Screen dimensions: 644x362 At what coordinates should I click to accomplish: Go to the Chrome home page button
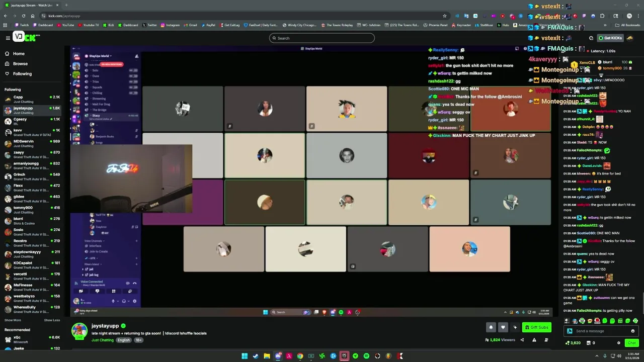click(x=33, y=16)
